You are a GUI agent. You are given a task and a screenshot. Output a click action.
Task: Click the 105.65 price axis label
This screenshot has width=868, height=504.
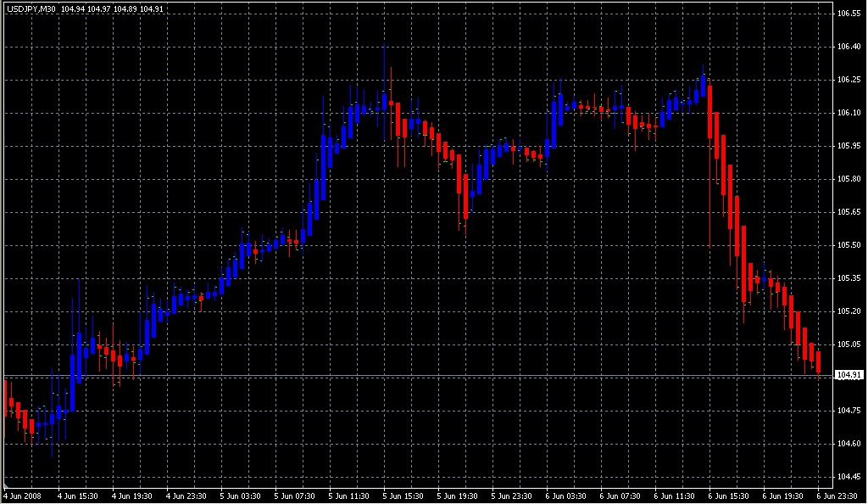pyautogui.click(x=849, y=212)
